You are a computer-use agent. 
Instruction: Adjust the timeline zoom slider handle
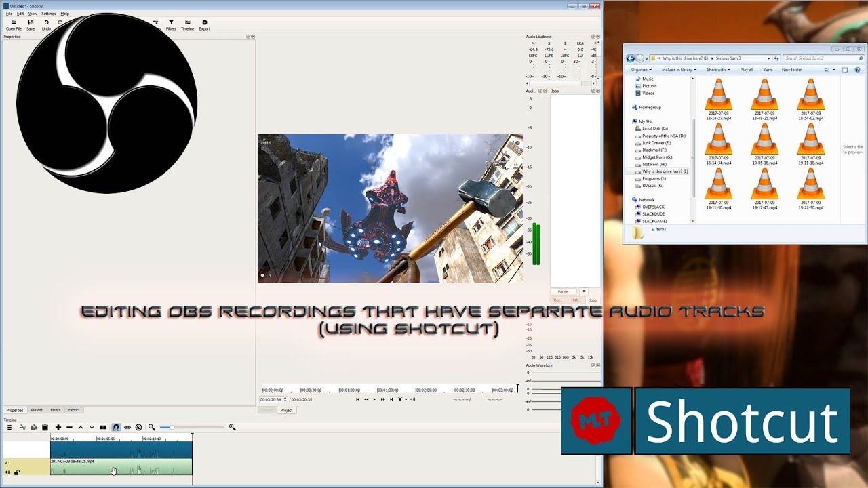pos(172,427)
